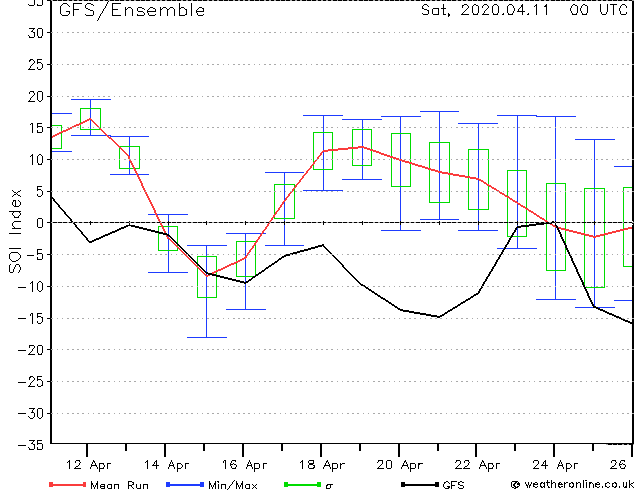Click the 'SOI Index' y-axis label
Viewport: 634px width, 490px height.
tap(15, 231)
